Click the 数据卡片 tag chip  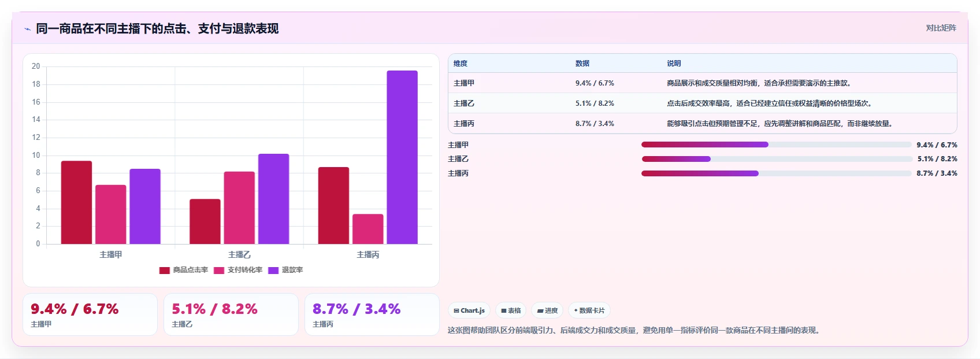(589, 310)
